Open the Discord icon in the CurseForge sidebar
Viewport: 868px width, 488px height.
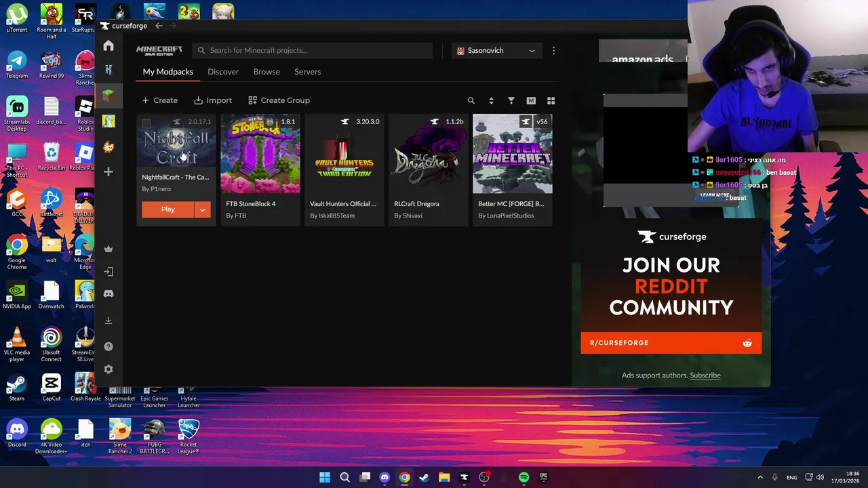click(x=108, y=293)
